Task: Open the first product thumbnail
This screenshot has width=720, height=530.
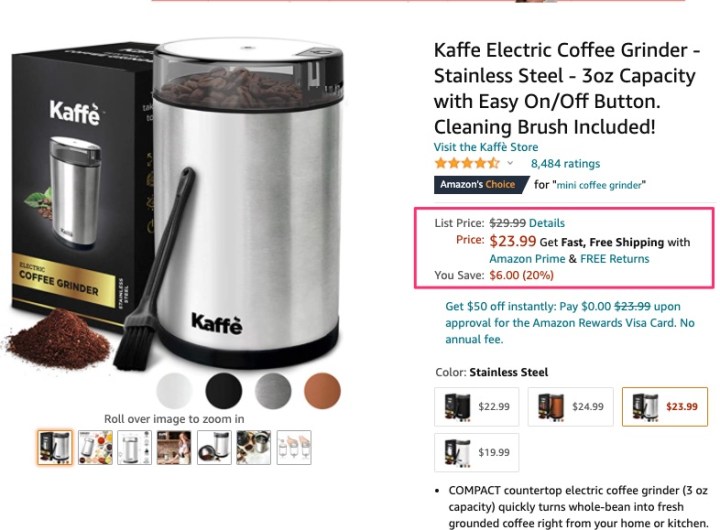Action: coord(55,447)
